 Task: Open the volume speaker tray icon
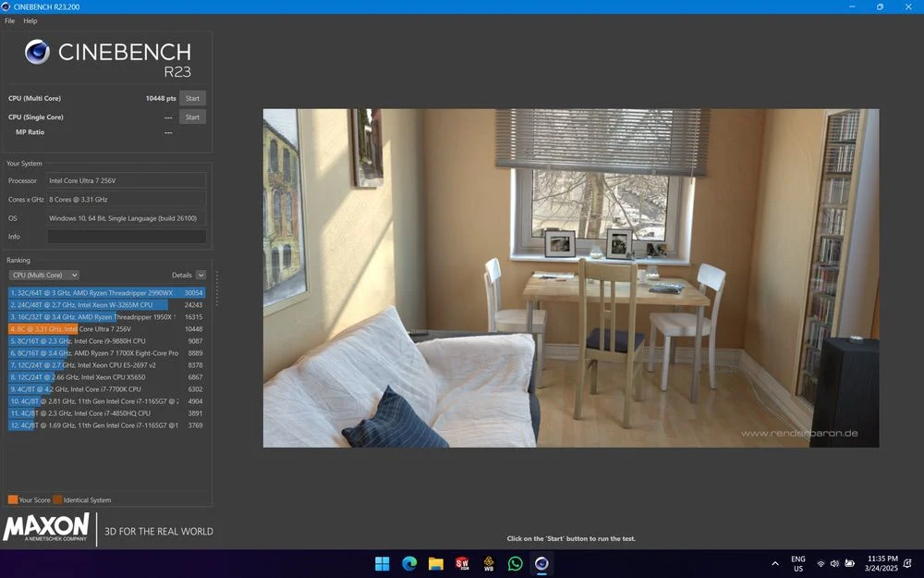pos(834,564)
